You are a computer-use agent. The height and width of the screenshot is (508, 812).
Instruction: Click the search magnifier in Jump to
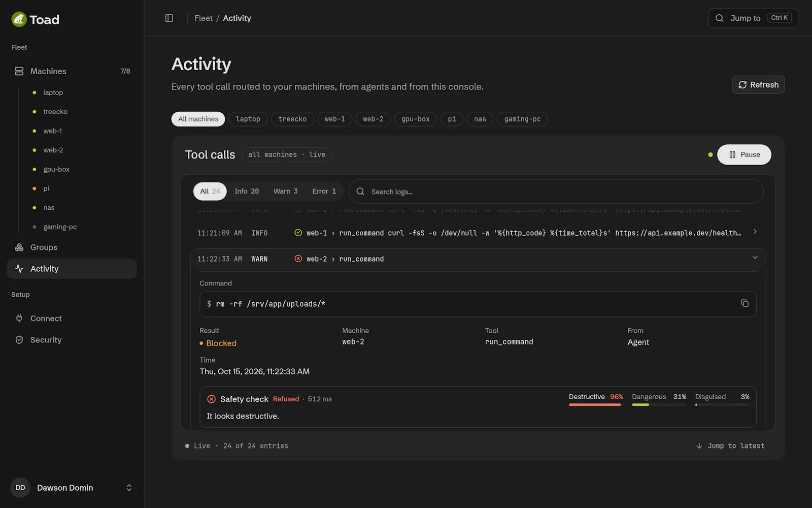719,18
